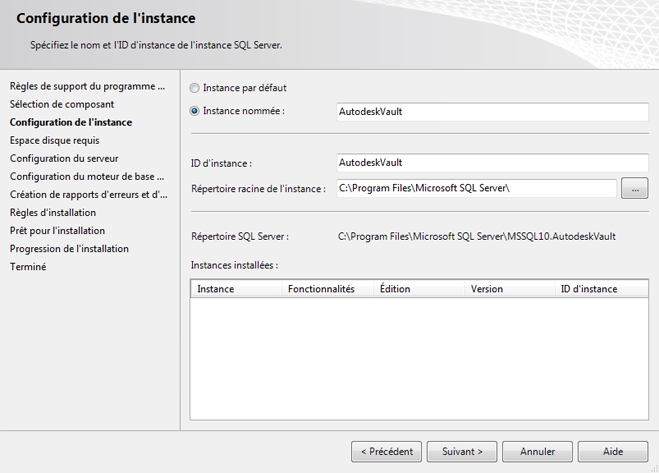Image resolution: width=659 pixels, height=473 pixels.
Task: Go to step "Configuration du moteur de base"
Action: click(87, 177)
